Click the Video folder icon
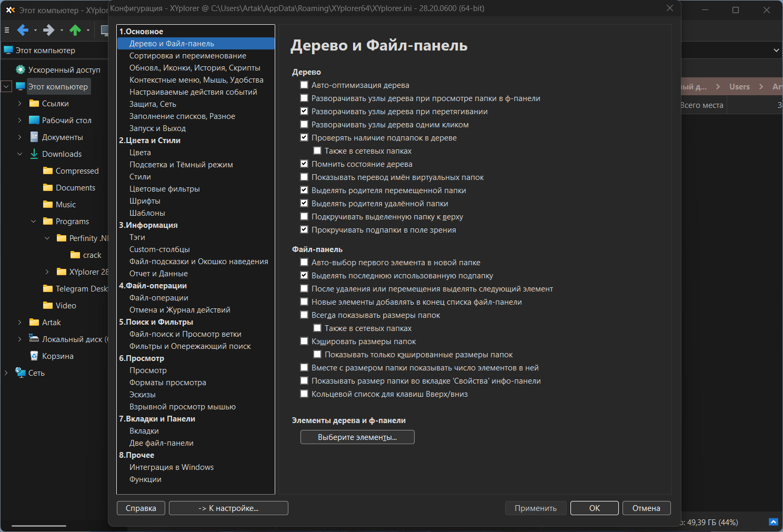 point(48,305)
